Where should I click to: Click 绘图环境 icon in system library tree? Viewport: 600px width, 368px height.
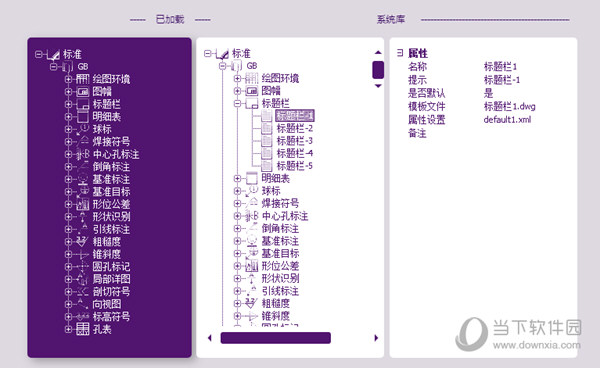pyautogui.click(x=251, y=78)
